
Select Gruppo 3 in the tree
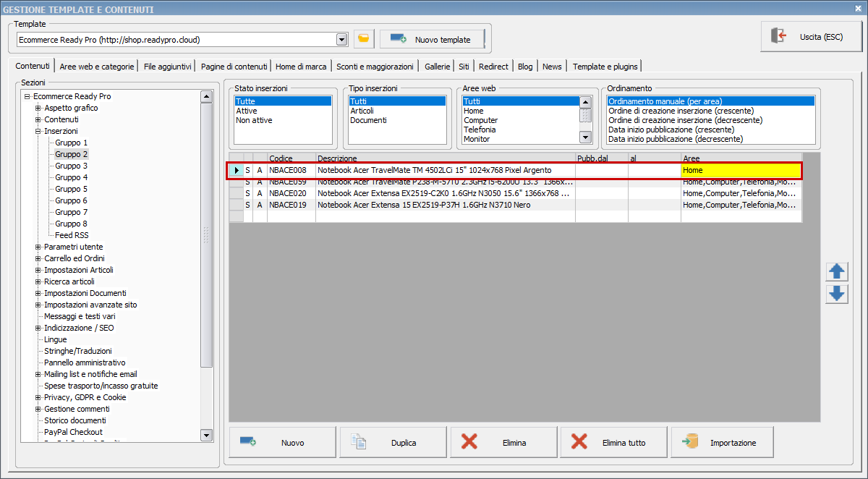tap(72, 166)
